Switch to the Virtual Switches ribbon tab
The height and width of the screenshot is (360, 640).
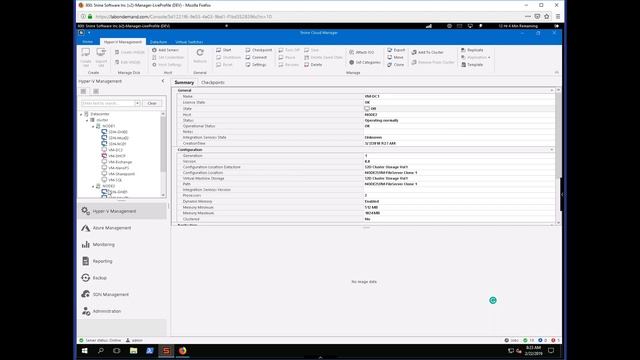point(189,42)
